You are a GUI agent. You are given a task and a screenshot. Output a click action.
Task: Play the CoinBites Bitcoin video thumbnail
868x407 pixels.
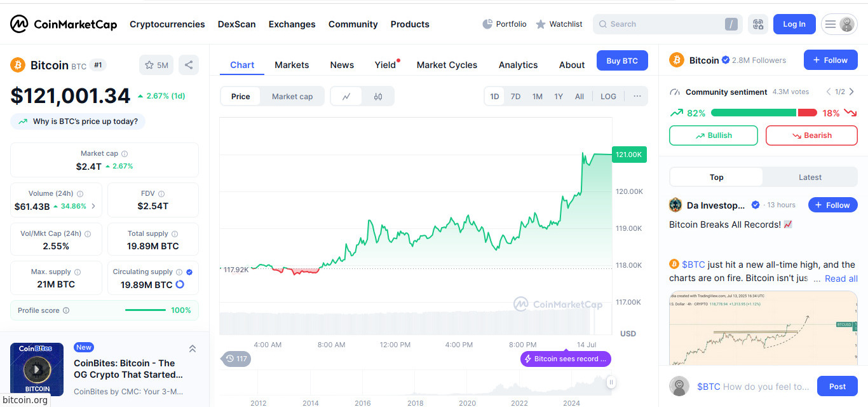tap(37, 369)
